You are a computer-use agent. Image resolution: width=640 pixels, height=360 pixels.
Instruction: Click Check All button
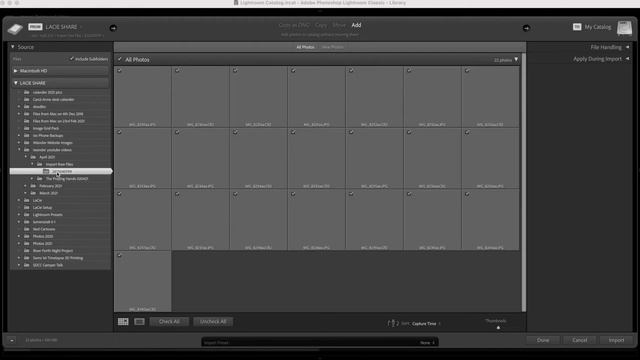coord(169,322)
